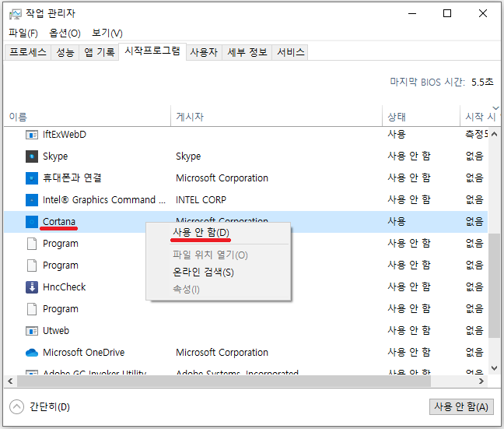Click the Program file icon below HncCheck
This screenshot has width=504, height=429.
[31, 309]
